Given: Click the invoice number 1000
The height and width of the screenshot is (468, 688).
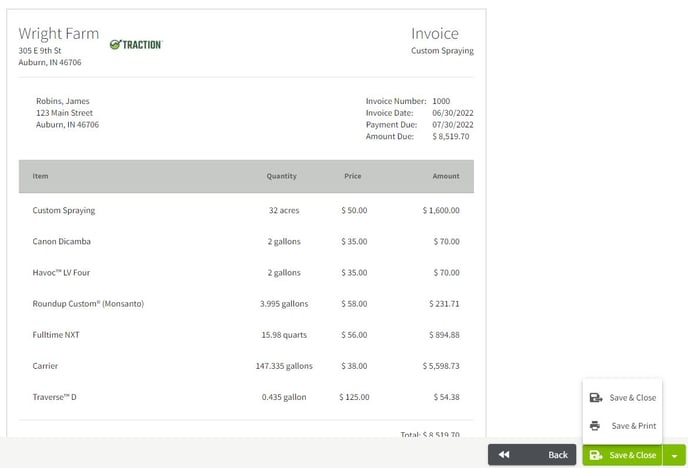Looking at the screenshot, I should pyautogui.click(x=441, y=101).
